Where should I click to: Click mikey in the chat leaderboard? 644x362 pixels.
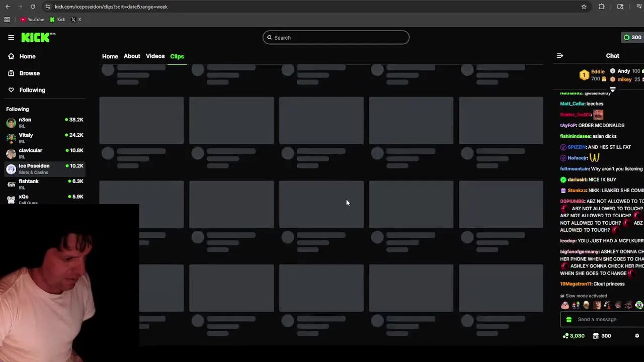624,79
